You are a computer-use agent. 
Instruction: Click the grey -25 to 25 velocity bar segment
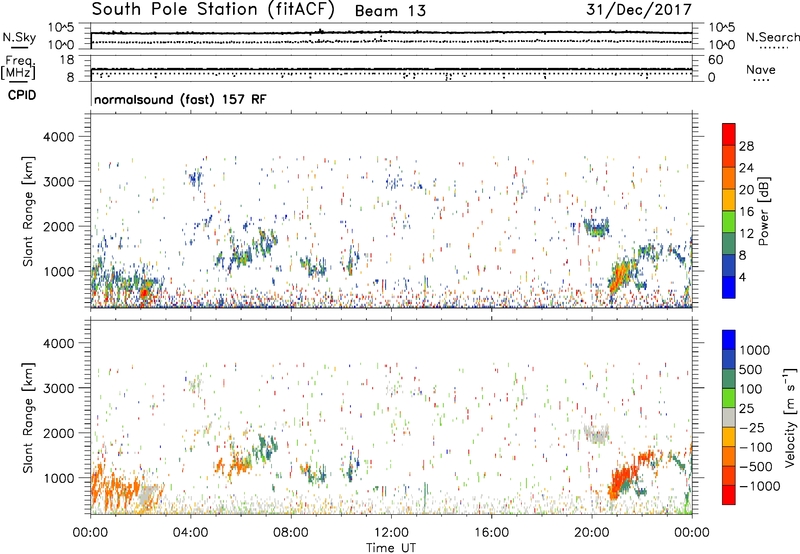729,418
